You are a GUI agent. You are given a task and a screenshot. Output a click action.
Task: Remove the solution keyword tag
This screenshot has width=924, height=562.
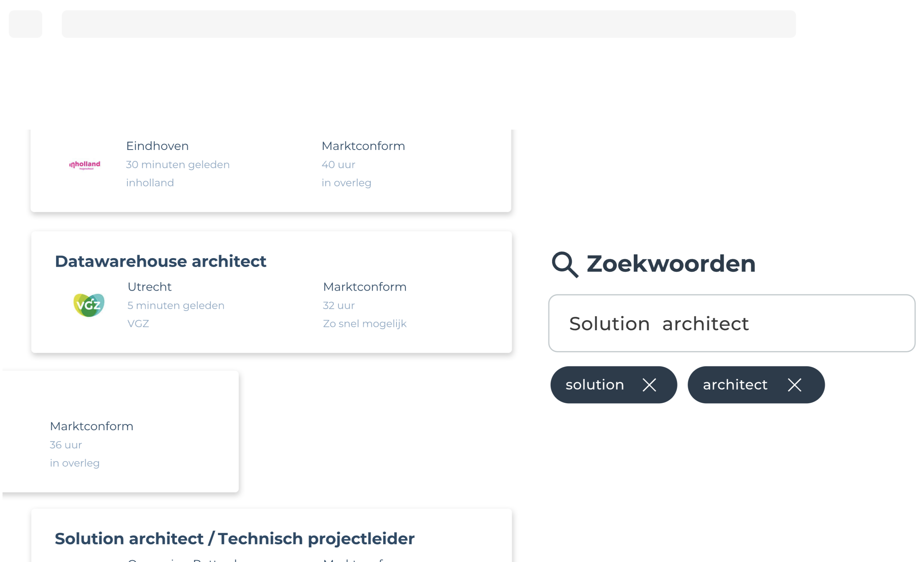649,385
